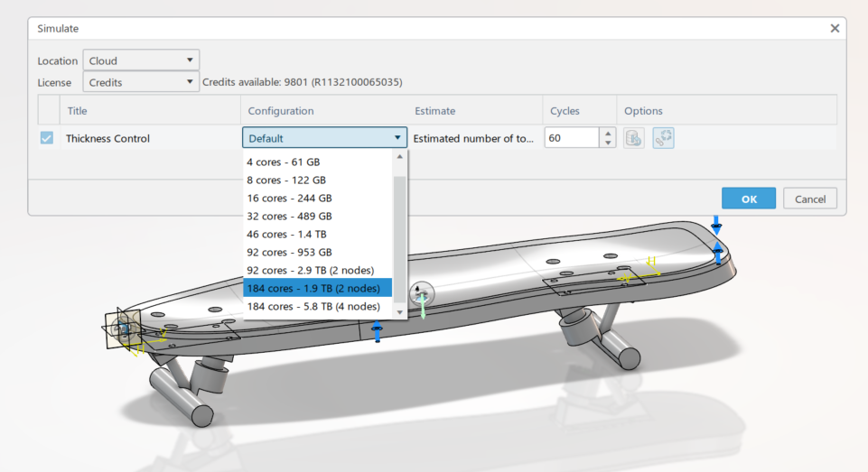The width and height of the screenshot is (868, 472).
Task: Click the configuration list scroll down arrow
Action: (x=400, y=312)
